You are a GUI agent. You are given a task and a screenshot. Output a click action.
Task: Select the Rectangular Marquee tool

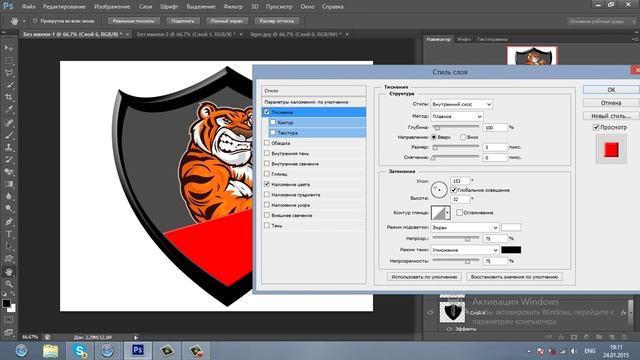tap(9, 61)
